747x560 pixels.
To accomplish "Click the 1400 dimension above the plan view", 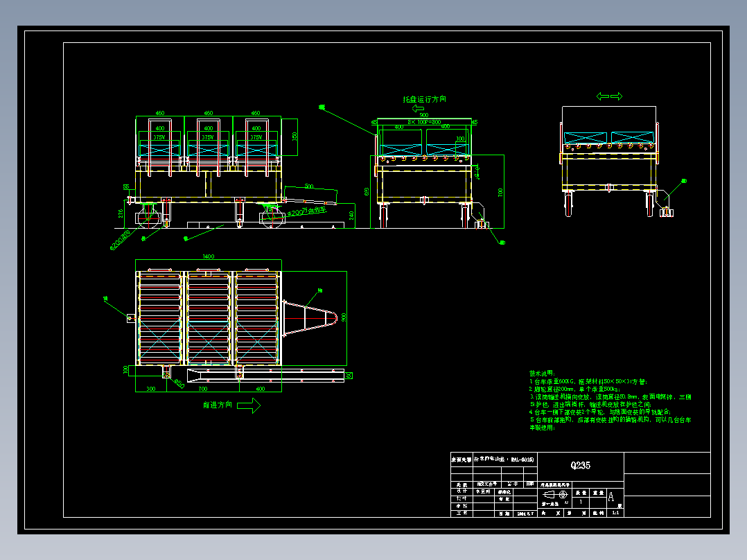I will click(208, 256).
